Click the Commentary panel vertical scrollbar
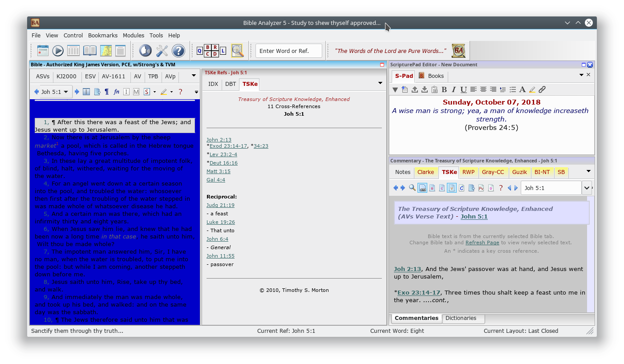This screenshot has height=364, width=624. (x=591, y=255)
